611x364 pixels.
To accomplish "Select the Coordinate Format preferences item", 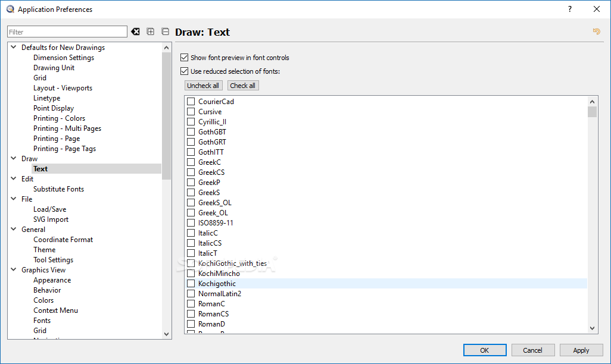I will pyautogui.click(x=63, y=240).
